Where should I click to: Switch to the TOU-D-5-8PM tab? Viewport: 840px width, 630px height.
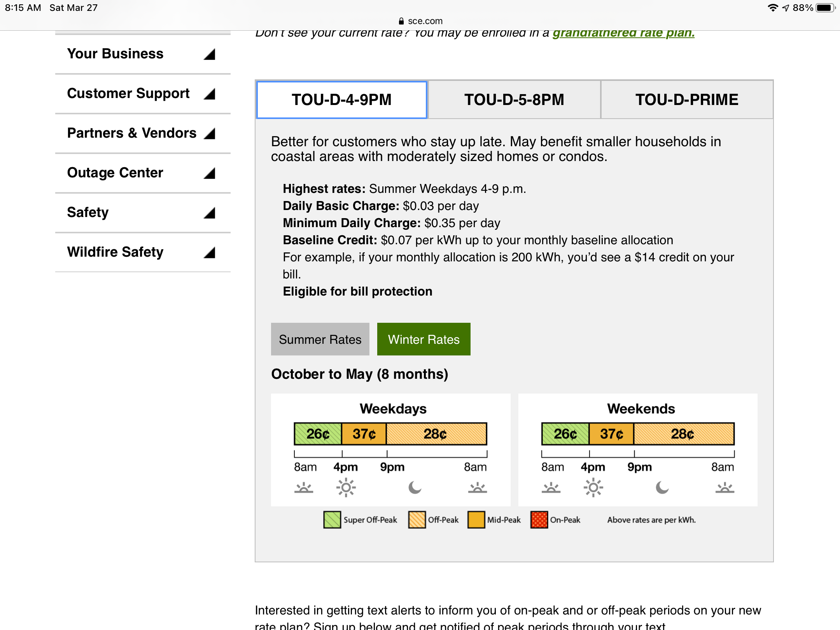pyautogui.click(x=514, y=100)
